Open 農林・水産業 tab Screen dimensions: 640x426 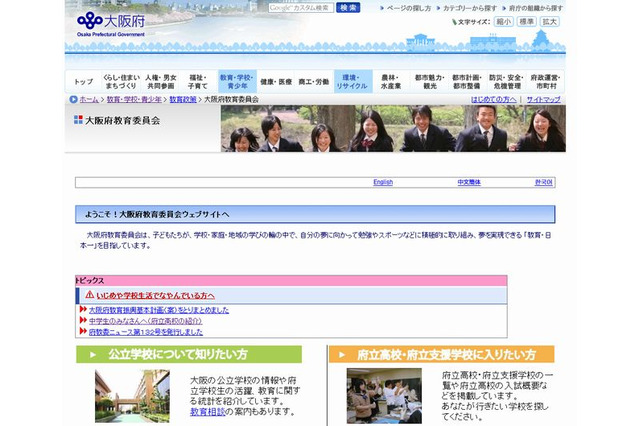tap(391, 82)
